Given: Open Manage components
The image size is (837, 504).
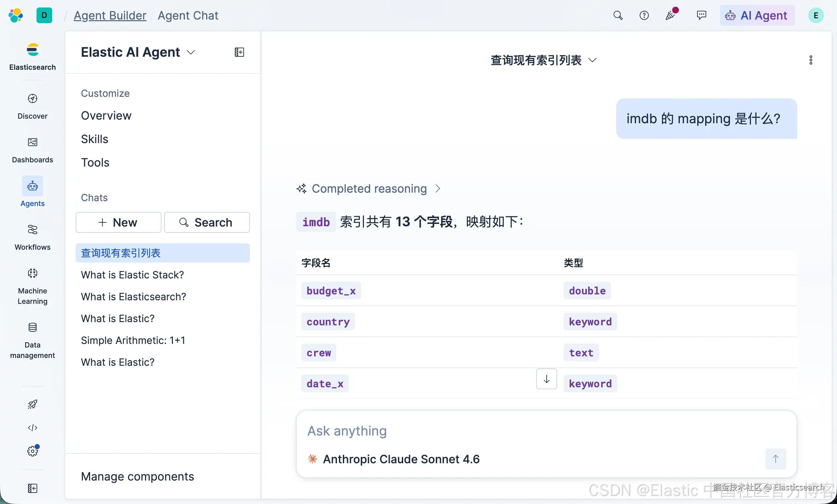Looking at the screenshot, I should point(138,476).
